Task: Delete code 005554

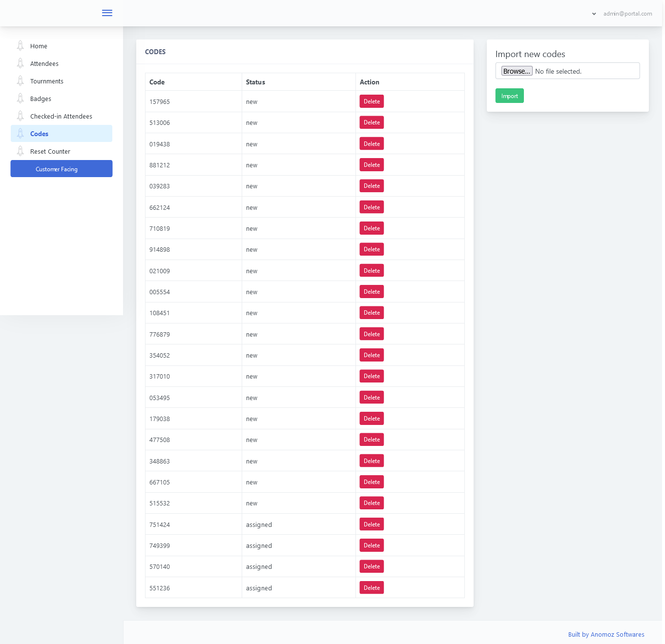Action: click(x=372, y=292)
